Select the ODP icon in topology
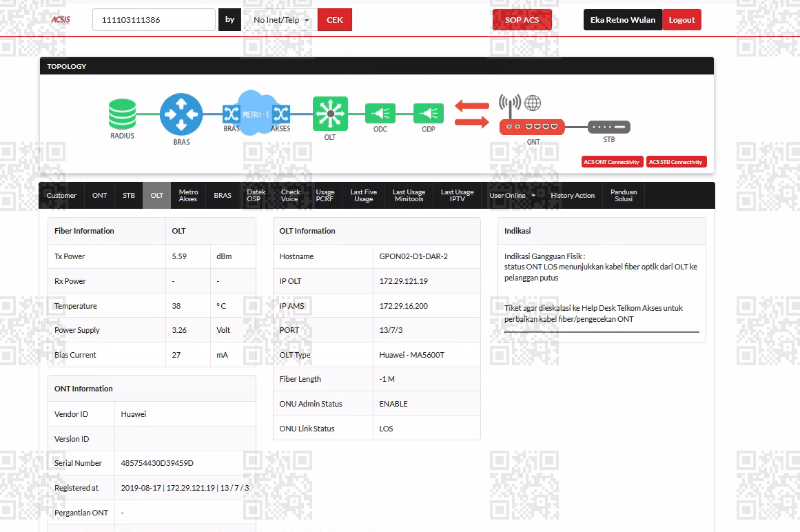800x532 pixels. coord(428,113)
